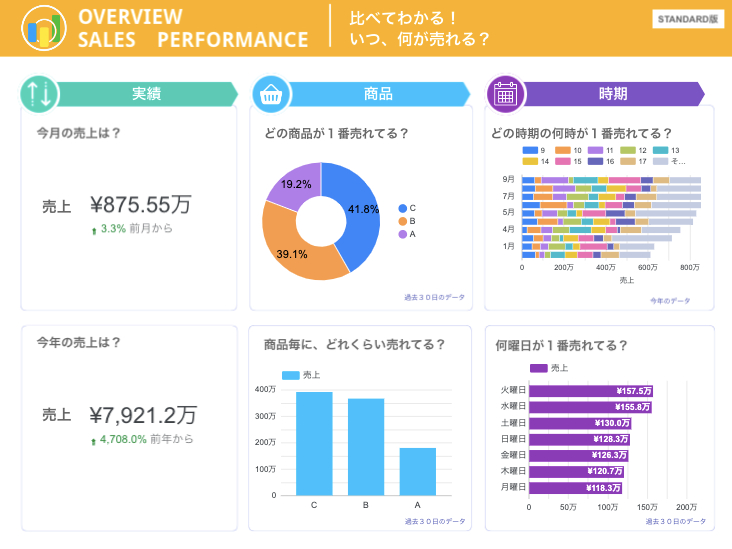Click 商品毎に、どれくらい売れてる？ heading
Viewport: 732px width, 549px height.
[x=354, y=345]
